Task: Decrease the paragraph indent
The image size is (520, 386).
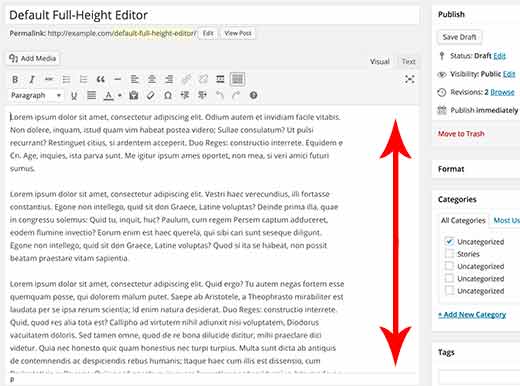Action: tap(185, 96)
